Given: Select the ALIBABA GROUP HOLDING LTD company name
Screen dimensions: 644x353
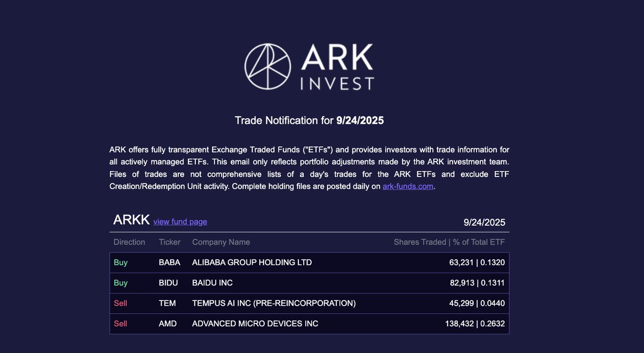Looking at the screenshot, I should (x=252, y=262).
